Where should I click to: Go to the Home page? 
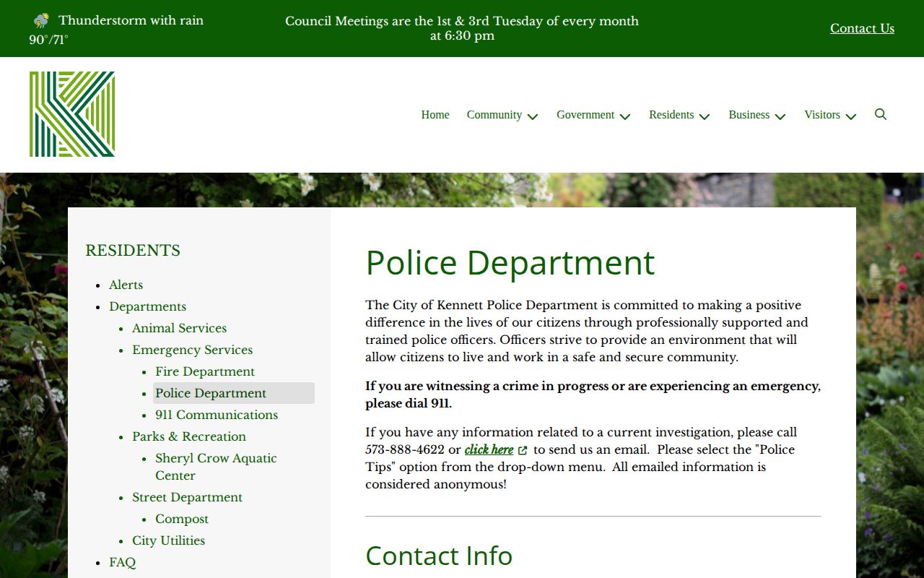[435, 115]
